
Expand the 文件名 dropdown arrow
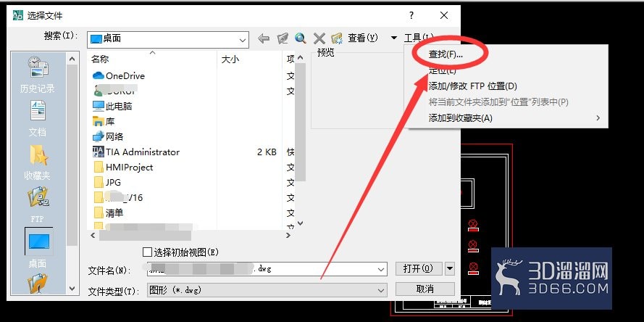[381, 270]
